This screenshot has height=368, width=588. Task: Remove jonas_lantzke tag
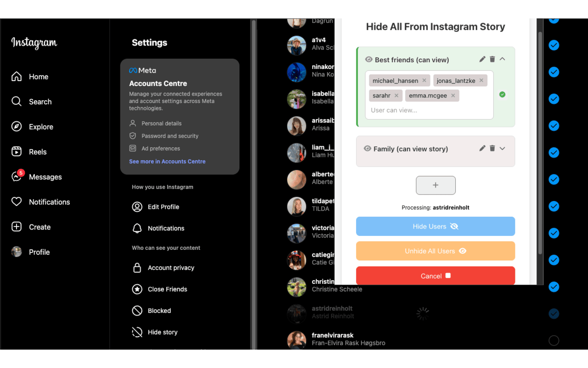pyautogui.click(x=481, y=80)
